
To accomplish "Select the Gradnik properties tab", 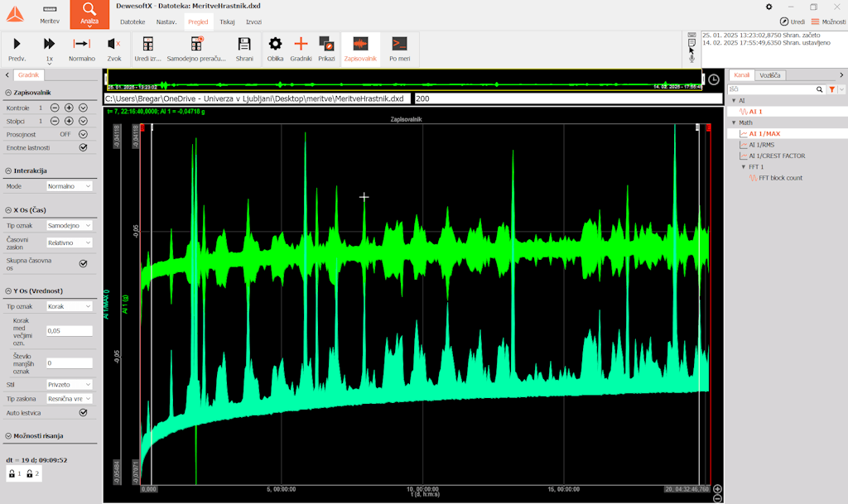I will click(28, 75).
